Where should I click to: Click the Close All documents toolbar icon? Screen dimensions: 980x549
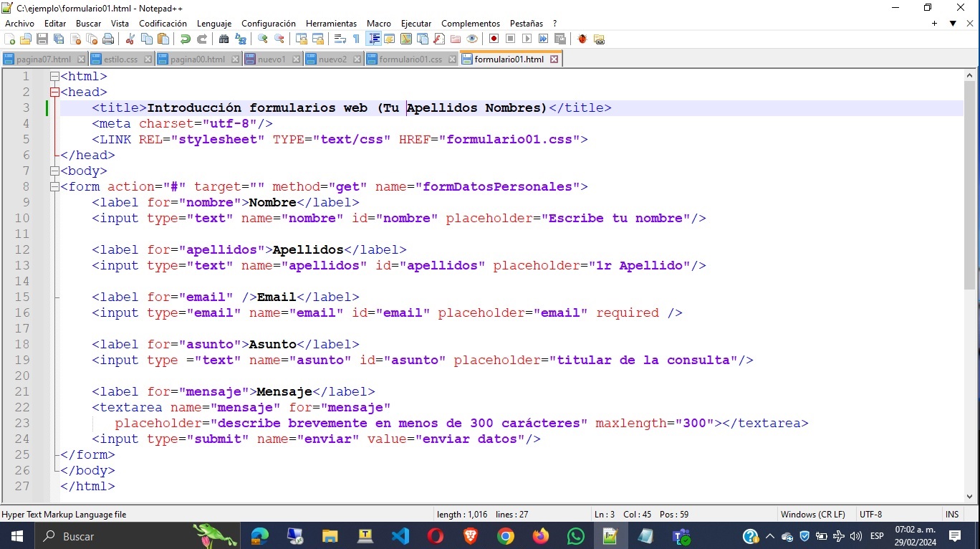[92, 39]
